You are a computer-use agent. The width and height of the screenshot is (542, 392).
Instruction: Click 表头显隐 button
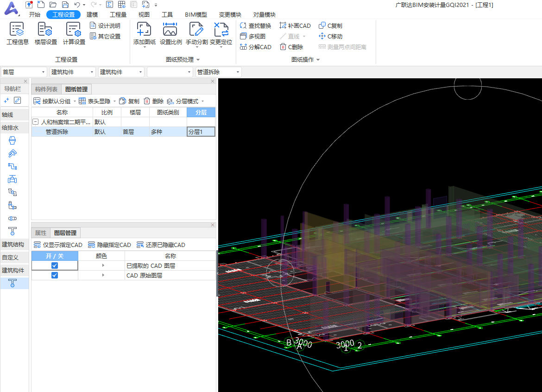point(95,101)
